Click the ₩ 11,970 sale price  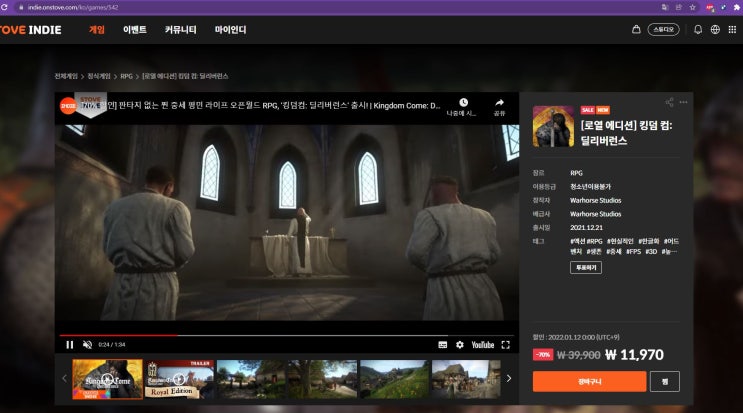[x=634, y=355]
